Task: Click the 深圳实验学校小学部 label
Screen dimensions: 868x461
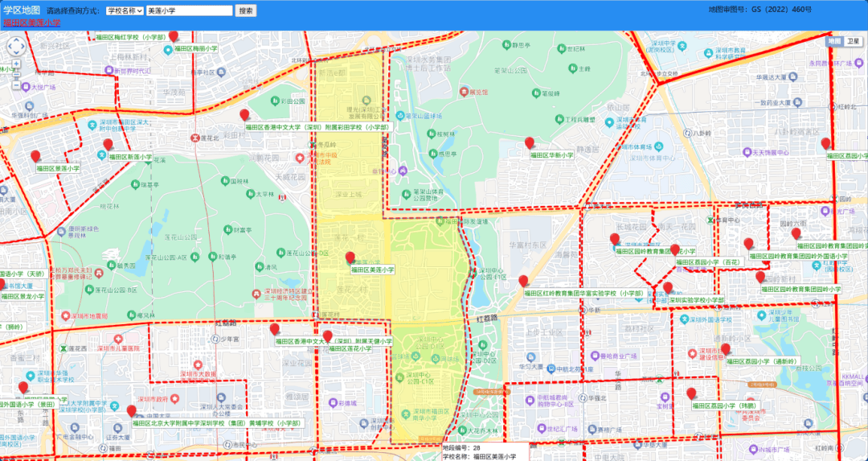Action: [696, 300]
